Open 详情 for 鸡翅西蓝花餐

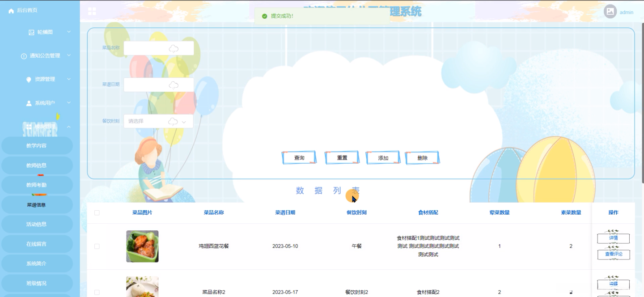click(614, 238)
